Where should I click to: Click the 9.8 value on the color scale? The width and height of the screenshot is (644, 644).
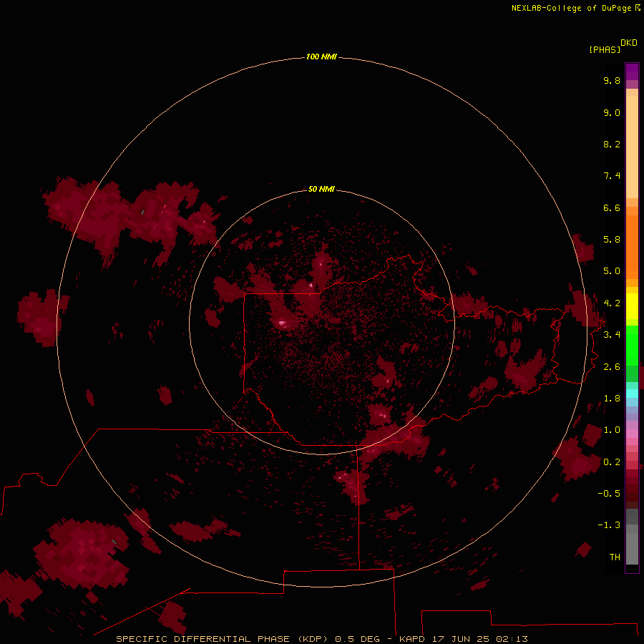coord(612,80)
